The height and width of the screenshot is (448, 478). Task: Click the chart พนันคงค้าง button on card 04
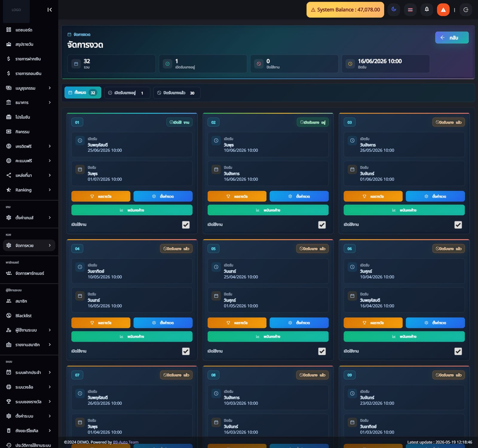[132, 337]
